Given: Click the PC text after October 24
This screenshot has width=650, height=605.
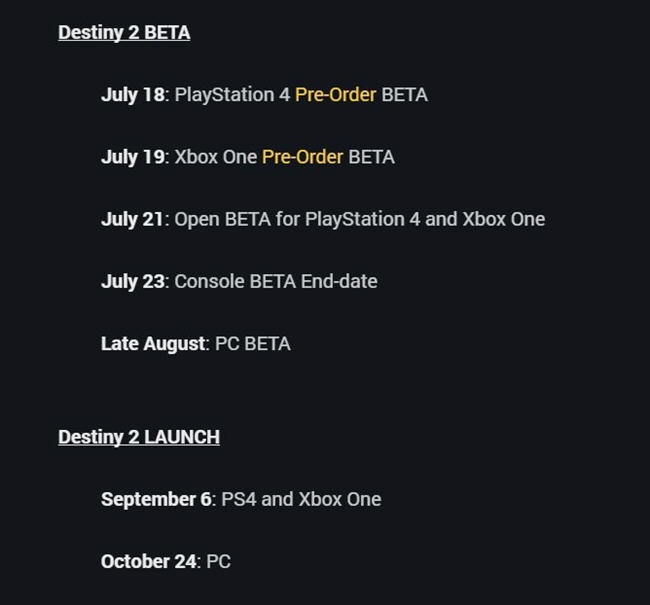Looking at the screenshot, I should click(x=218, y=561).
